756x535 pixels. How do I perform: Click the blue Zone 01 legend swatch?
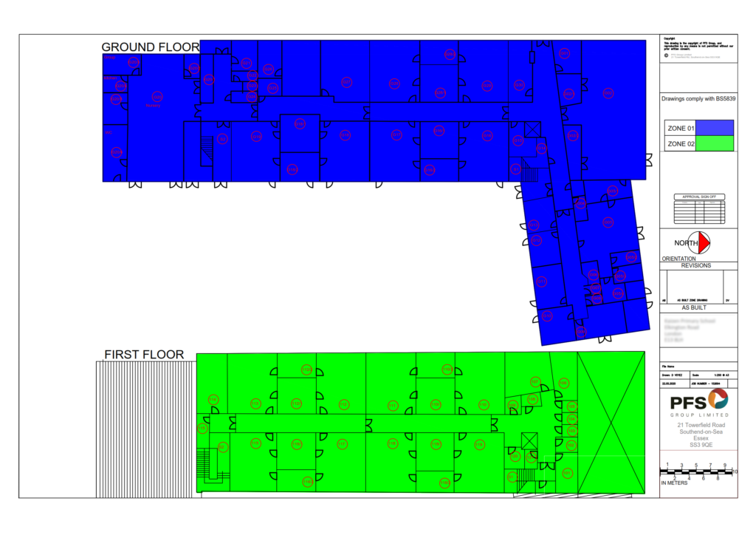coord(715,128)
